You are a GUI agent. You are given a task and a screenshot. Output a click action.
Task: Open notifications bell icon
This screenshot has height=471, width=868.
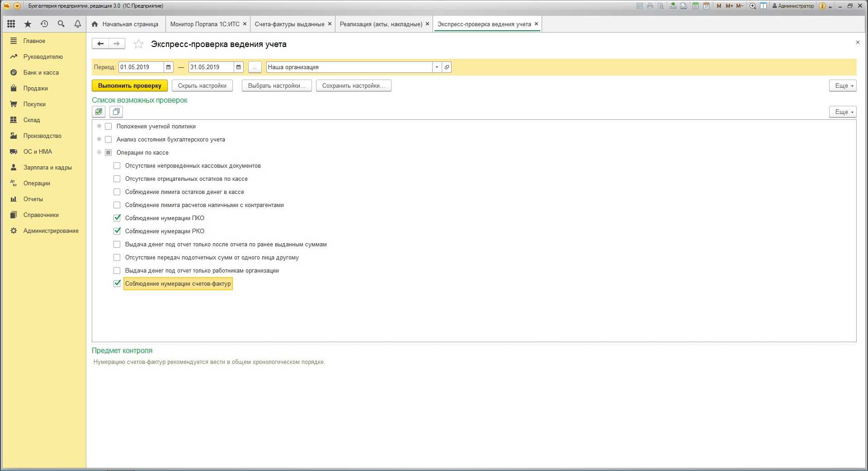[x=78, y=24]
